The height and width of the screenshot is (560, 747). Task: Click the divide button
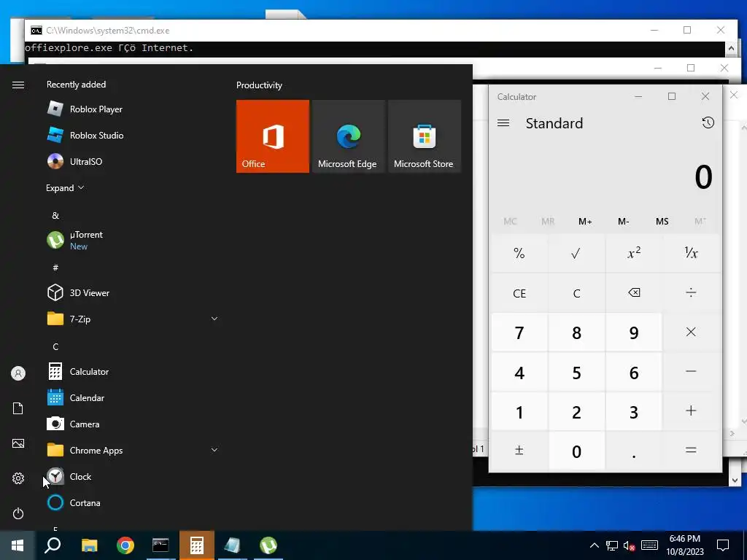tap(692, 292)
